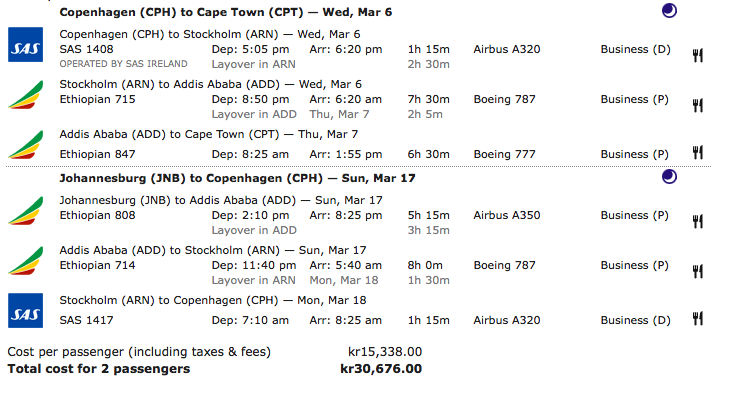750x393 pixels.
Task: Click the total cost kr30,676.00
Action: coord(381,369)
